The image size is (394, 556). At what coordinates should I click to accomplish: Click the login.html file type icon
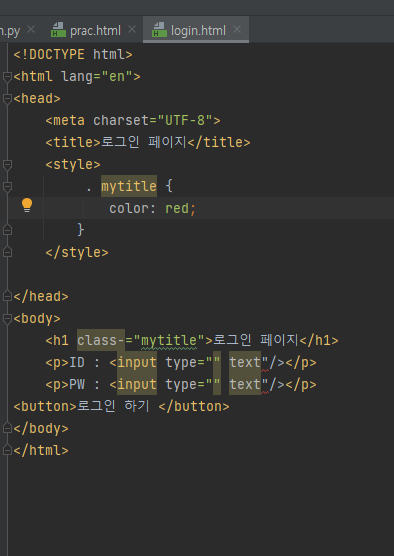click(159, 30)
